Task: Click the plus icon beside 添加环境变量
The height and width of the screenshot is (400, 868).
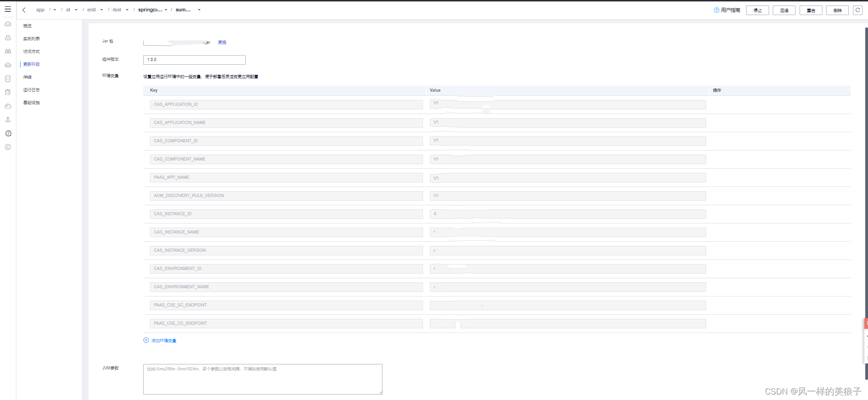Action: (x=146, y=340)
